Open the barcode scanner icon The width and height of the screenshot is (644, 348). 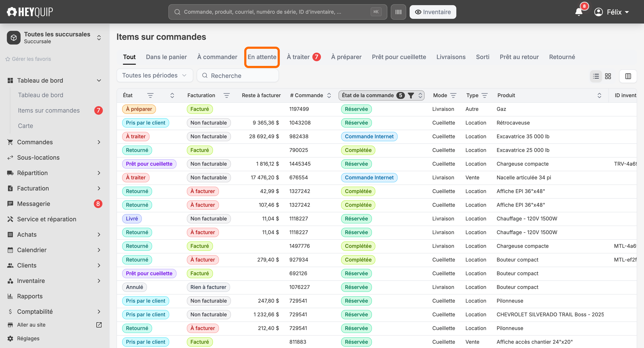pos(398,12)
